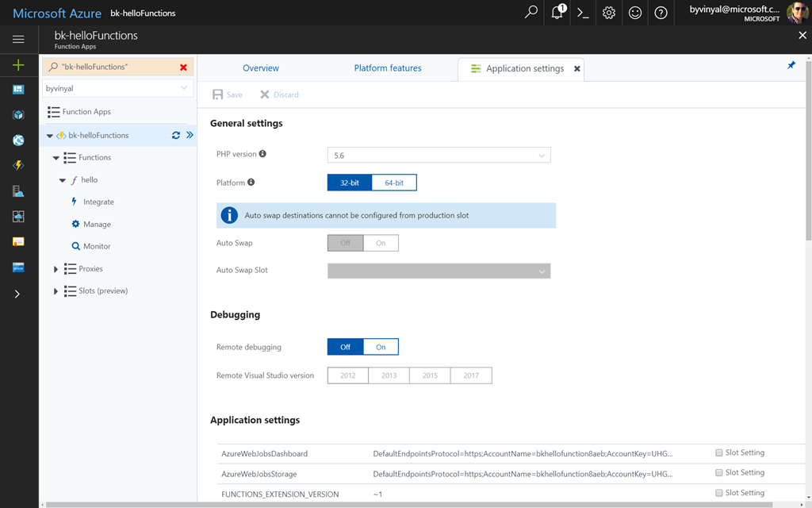
Task: Set Platform to 64-bit
Action: [x=394, y=183]
